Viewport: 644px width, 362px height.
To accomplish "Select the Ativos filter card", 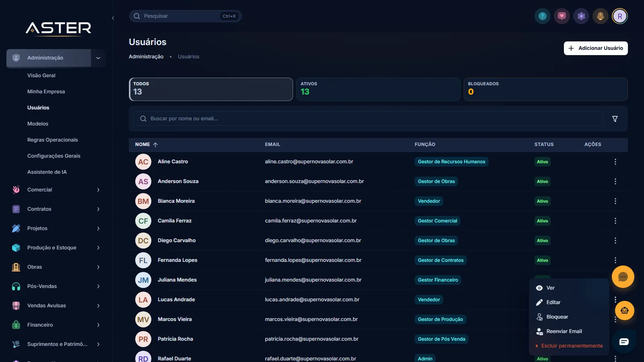I will pyautogui.click(x=378, y=89).
